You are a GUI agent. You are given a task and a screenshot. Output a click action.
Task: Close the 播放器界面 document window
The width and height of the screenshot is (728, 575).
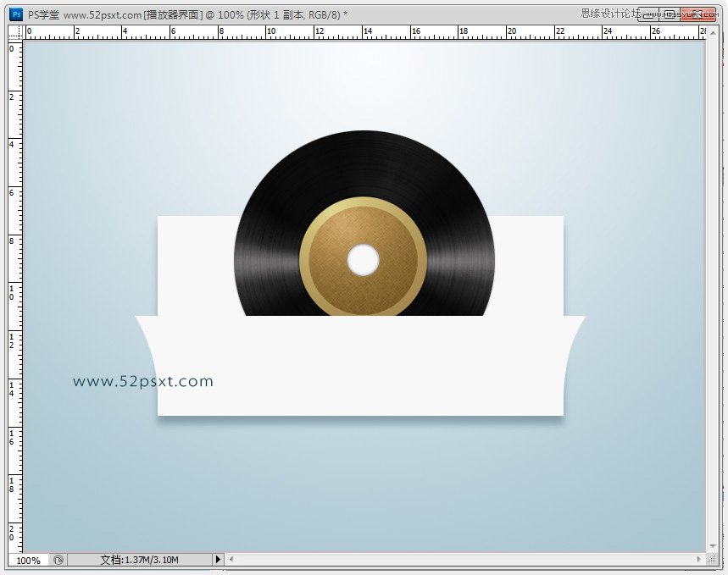click(698, 15)
